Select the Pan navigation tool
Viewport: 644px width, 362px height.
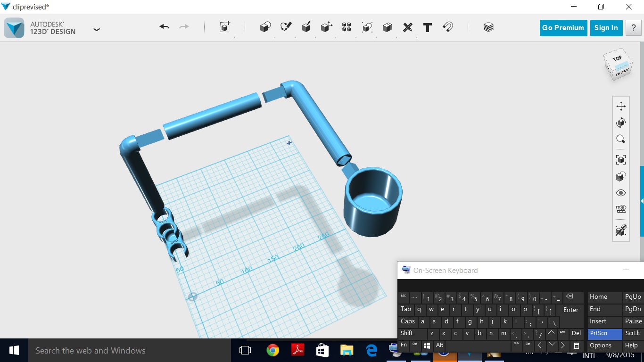pyautogui.click(x=621, y=106)
